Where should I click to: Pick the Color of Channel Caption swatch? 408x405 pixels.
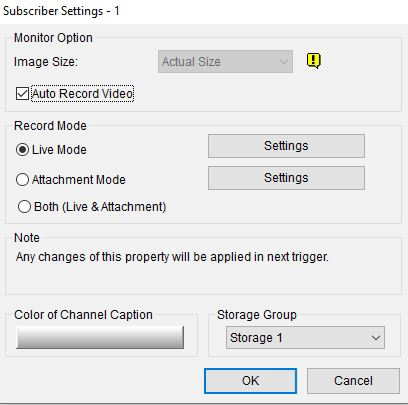click(100, 337)
